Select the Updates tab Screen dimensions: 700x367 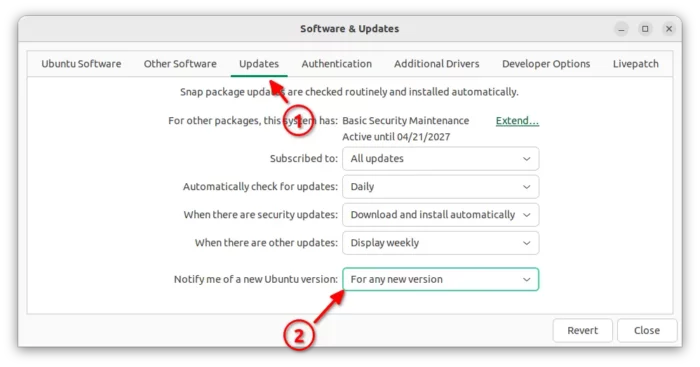[x=259, y=64]
